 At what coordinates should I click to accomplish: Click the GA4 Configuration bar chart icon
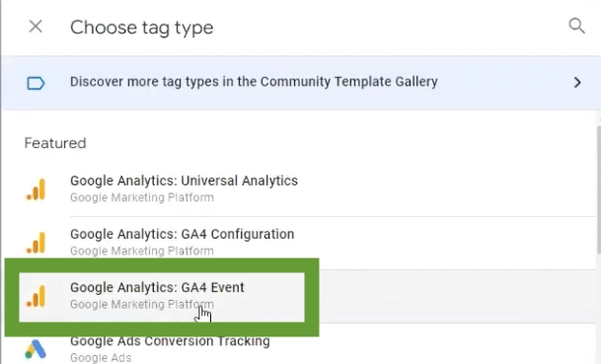coord(37,243)
